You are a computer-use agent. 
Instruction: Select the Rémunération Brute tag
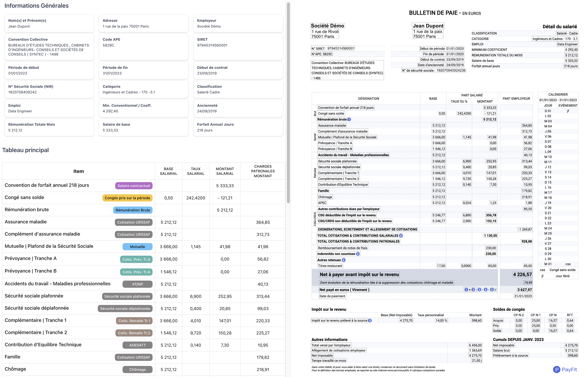pos(133,210)
